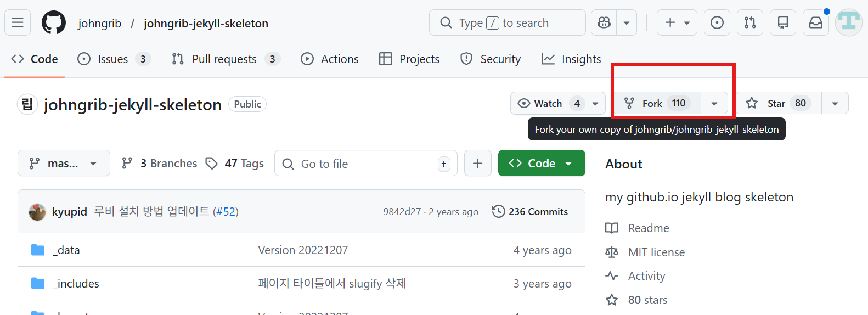Image resolution: width=868 pixels, height=315 pixels.
Task: Expand the Copilot dropdown arrow
Action: point(627,22)
